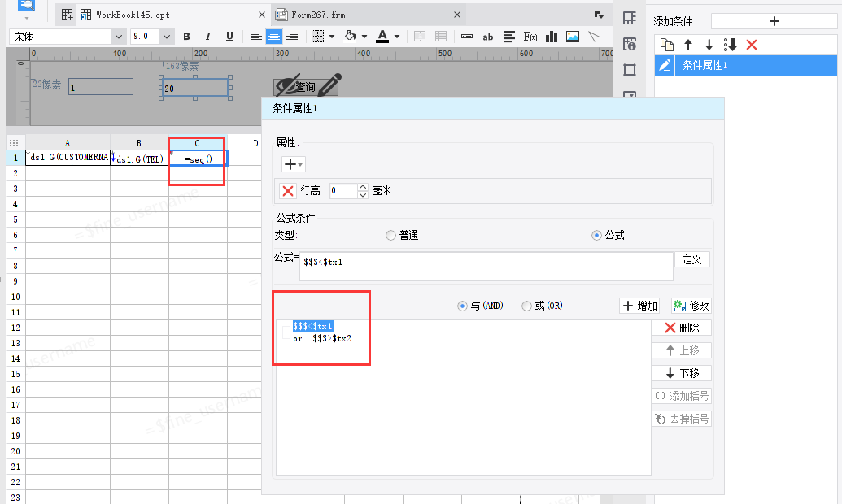Viewport: 842px width, 504px height.
Task: Remove the 行高 property with red X
Action: tap(288, 190)
